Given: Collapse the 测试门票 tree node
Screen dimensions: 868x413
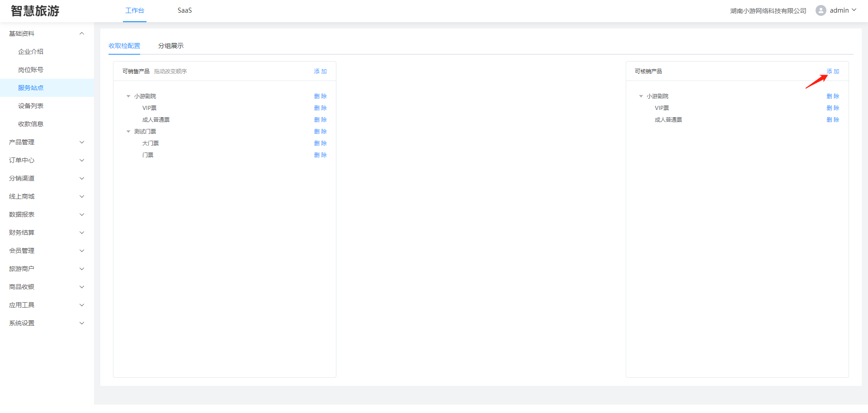Looking at the screenshot, I should click(128, 132).
